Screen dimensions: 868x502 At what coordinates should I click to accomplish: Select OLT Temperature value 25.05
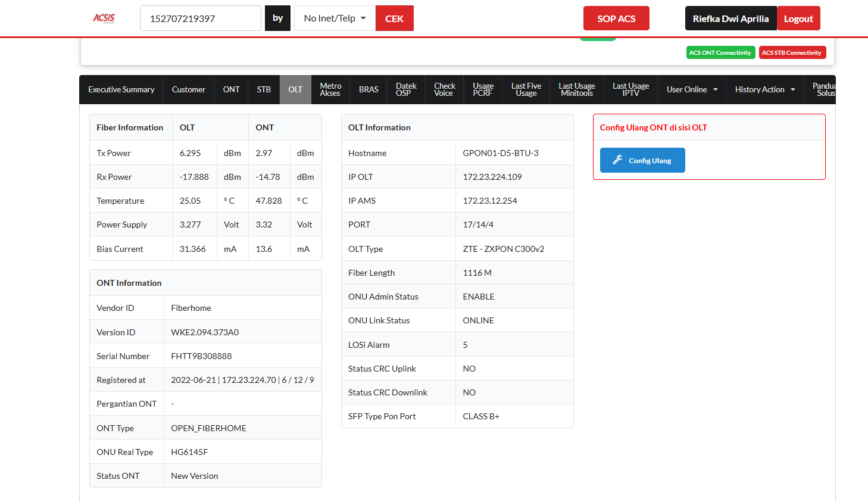(191, 201)
